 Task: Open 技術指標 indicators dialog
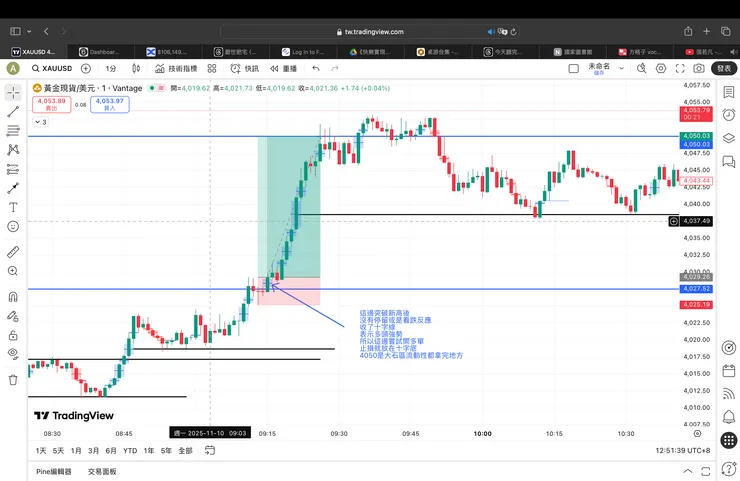pyautogui.click(x=176, y=68)
